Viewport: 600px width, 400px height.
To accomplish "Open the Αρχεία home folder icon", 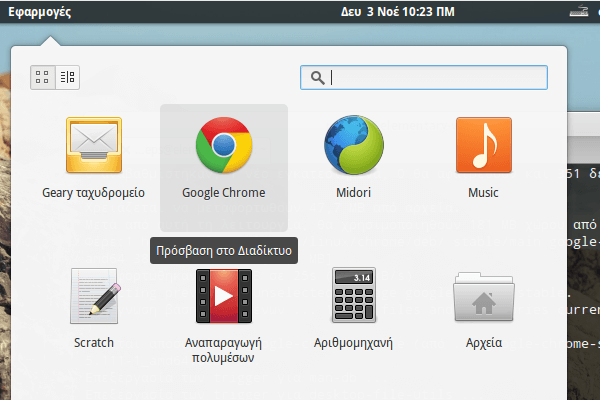I will (x=484, y=297).
